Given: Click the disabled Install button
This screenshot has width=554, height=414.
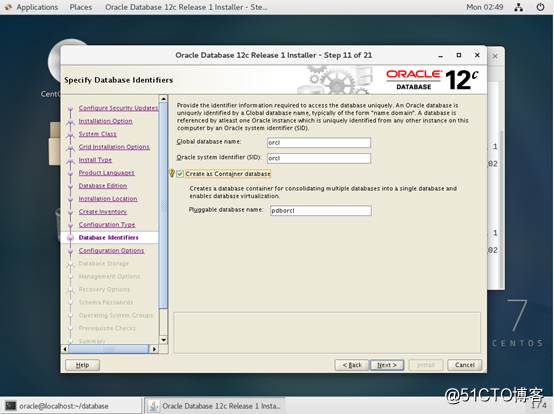Looking at the screenshot, I should coord(426,365).
